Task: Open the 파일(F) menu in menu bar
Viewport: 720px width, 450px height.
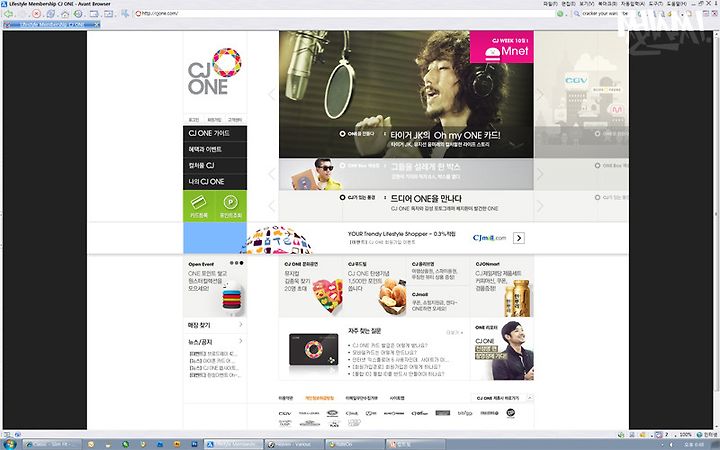Action: pos(550,4)
